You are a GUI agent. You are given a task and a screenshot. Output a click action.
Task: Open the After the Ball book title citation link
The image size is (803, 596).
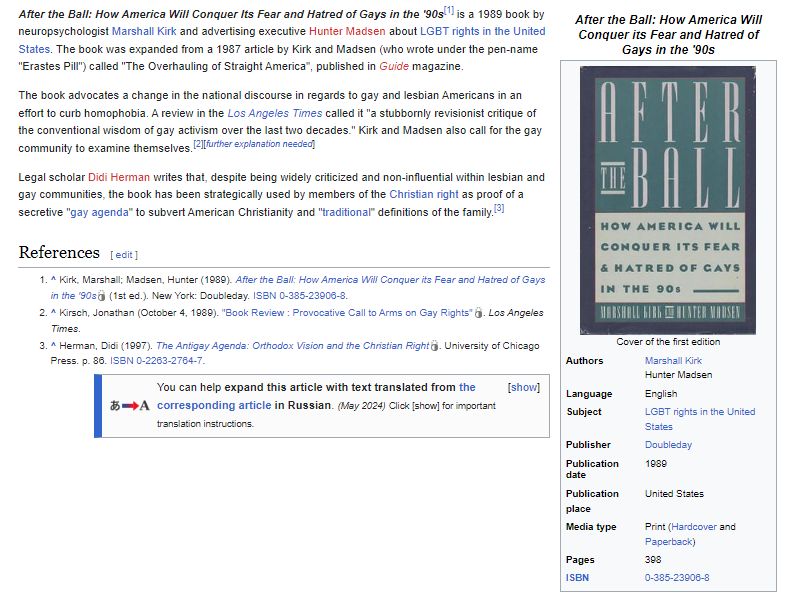coord(390,280)
